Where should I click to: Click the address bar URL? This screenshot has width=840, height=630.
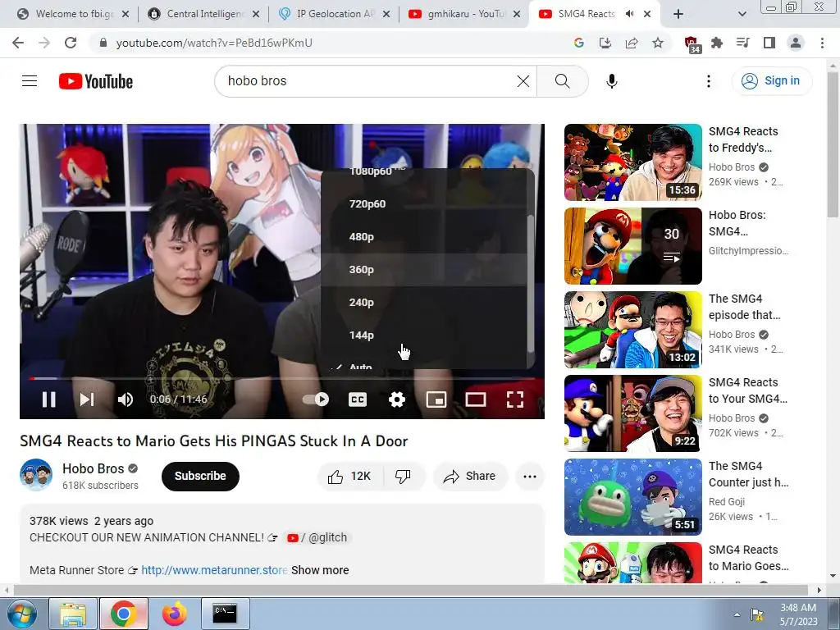pyautogui.click(x=214, y=43)
